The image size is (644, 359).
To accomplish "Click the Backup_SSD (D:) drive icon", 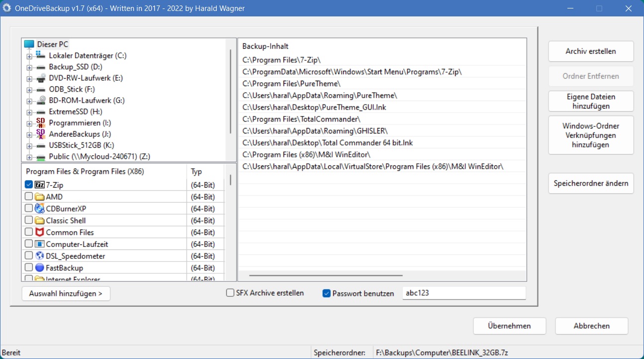I will (41, 67).
